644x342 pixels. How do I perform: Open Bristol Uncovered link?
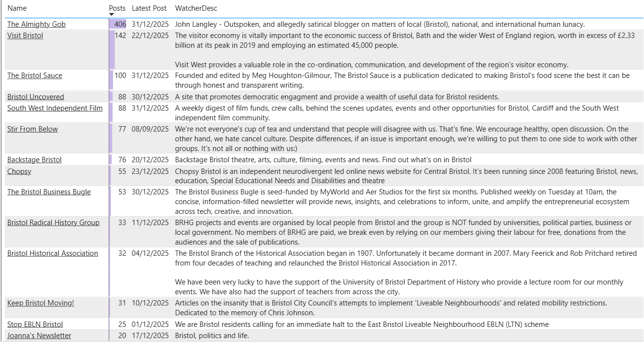pos(36,97)
